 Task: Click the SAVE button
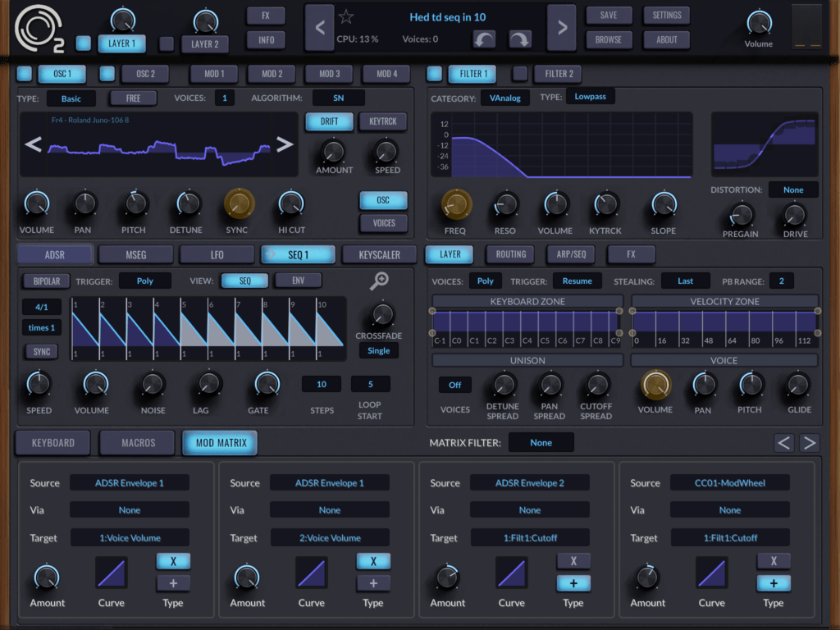609,15
